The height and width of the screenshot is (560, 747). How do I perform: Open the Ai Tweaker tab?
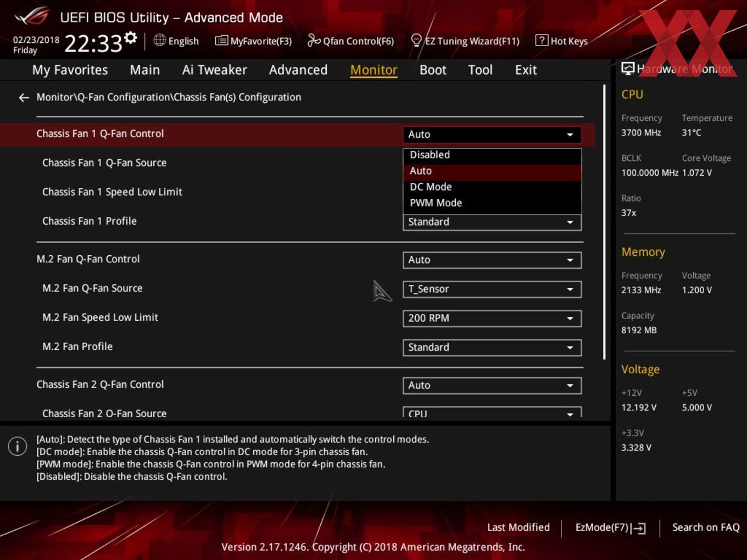coord(215,70)
